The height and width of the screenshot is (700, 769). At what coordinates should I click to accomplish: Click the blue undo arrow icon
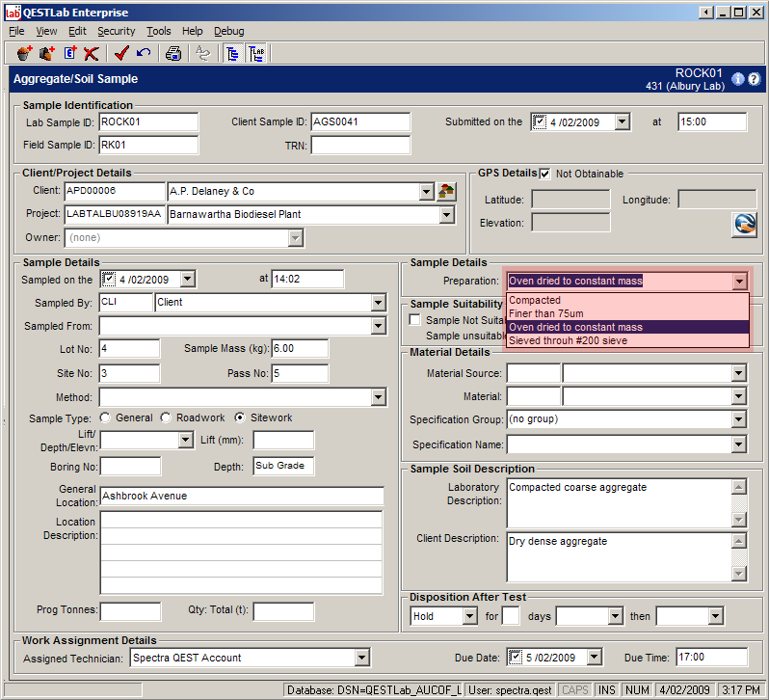tap(144, 54)
